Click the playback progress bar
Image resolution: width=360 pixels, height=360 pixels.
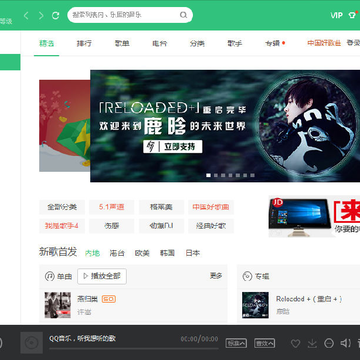click(134, 348)
